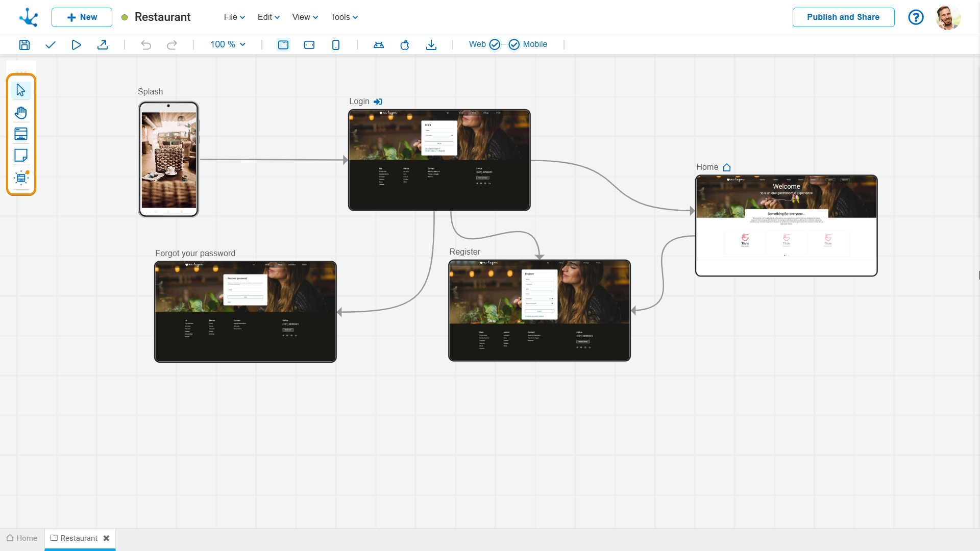Choose the add page tool

21,134
